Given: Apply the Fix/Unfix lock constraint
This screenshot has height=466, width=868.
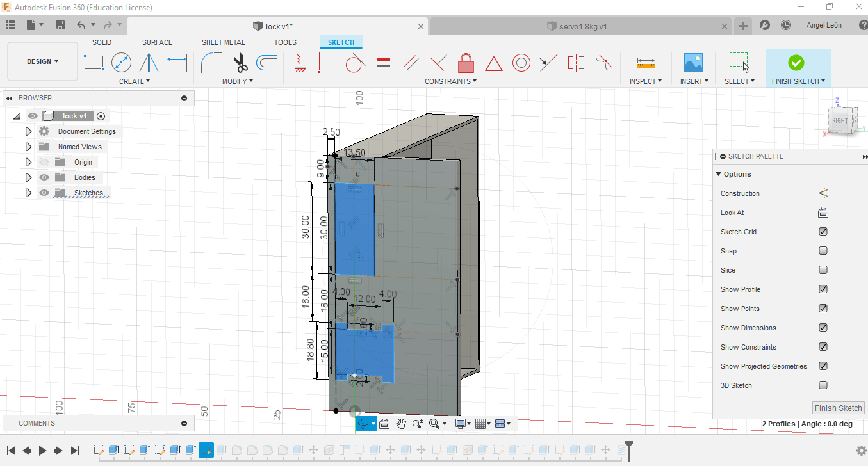Looking at the screenshot, I should click(x=466, y=63).
